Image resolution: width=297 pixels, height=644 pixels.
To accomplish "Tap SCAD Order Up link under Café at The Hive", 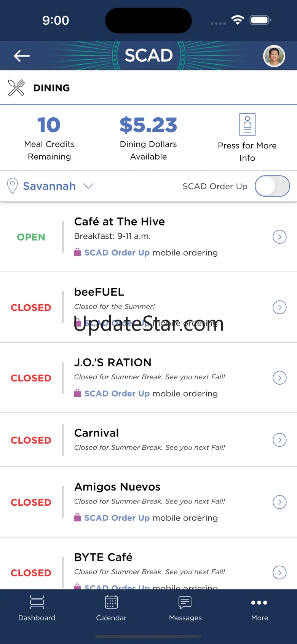I will coord(117,252).
